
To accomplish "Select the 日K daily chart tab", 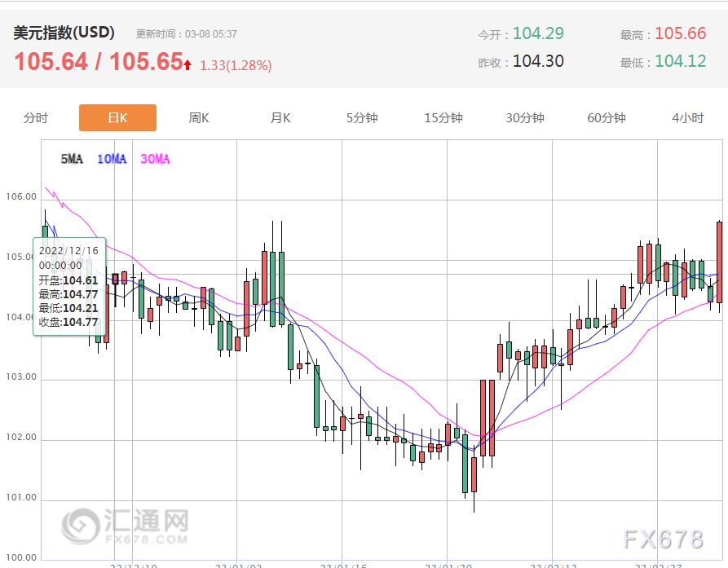I will [117, 118].
